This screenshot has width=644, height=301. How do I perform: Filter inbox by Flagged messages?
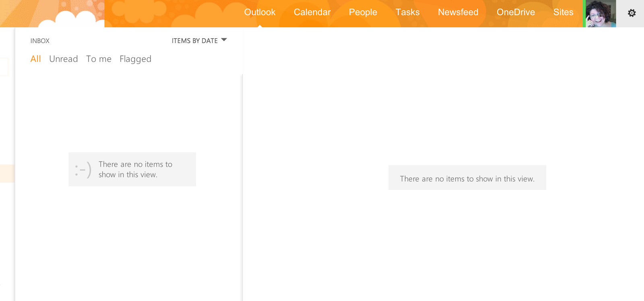[x=135, y=59]
